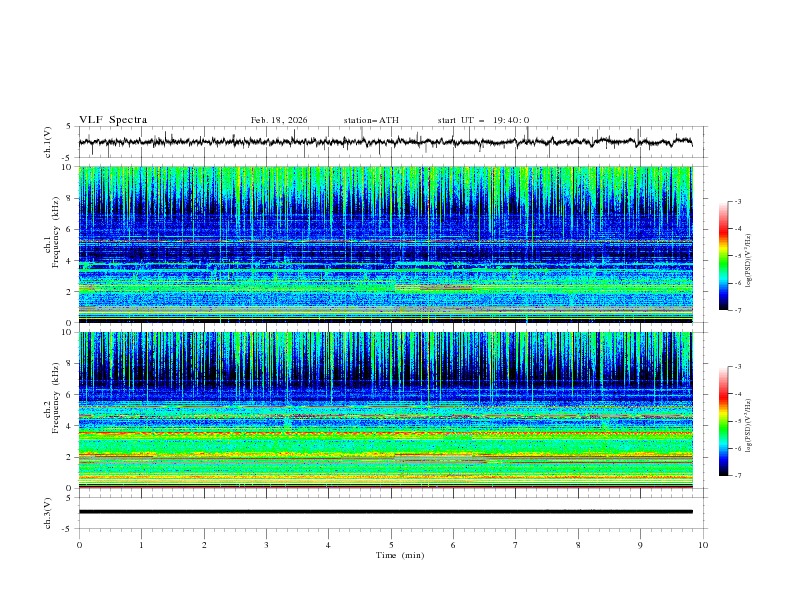This screenshot has width=792, height=612.
Task: Click the "ch.3(V)" waveform axis label
Action: (x=48, y=513)
